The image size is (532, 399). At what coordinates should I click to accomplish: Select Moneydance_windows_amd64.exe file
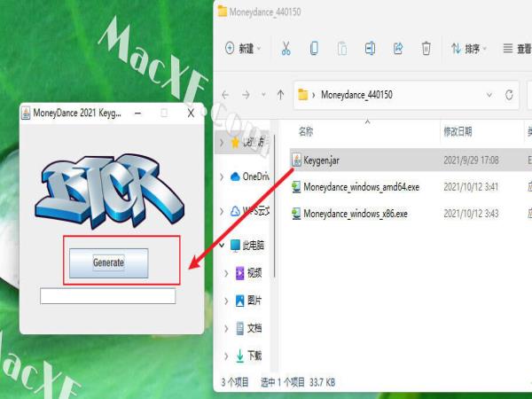(x=362, y=187)
